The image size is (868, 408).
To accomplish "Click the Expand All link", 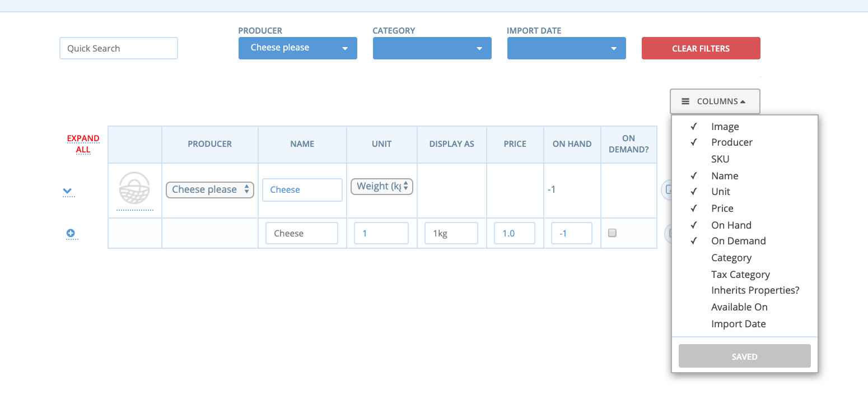I will (x=83, y=144).
